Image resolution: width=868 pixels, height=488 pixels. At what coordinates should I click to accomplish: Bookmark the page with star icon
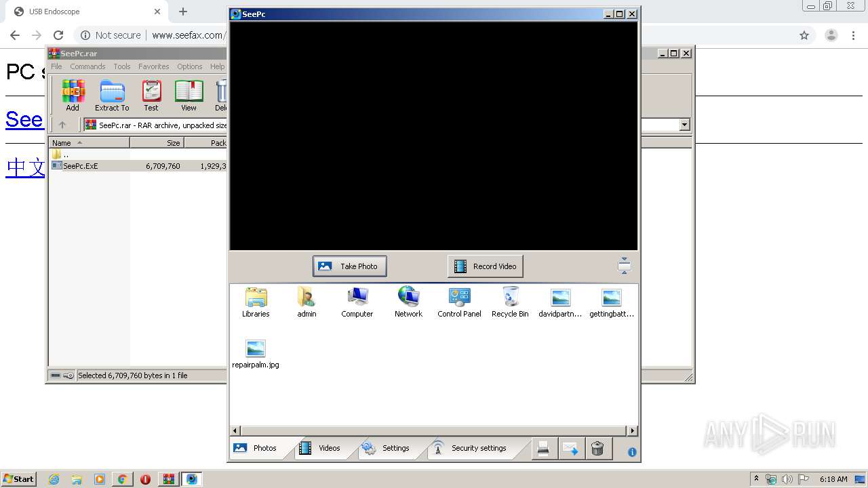pos(804,35)
